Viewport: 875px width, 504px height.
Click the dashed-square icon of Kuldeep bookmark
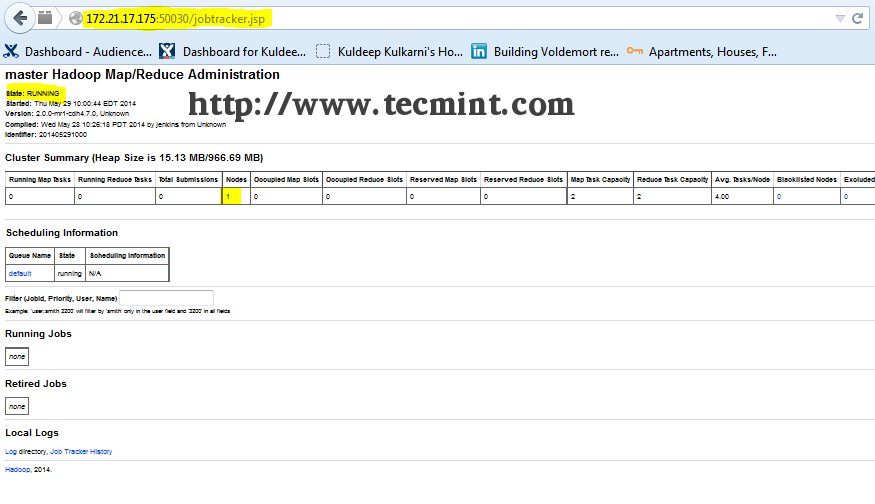tap(323, 51)
